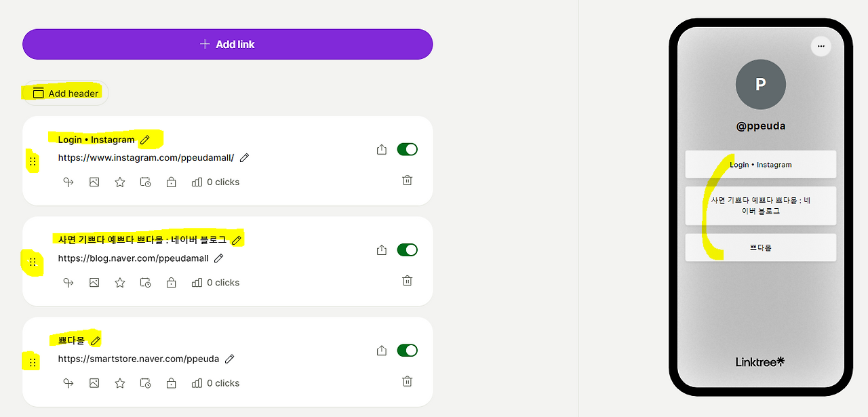Edit the Login • Instagram title pencil
Image resolution: width=868 pixels, height=417 pixels.
[x=144, y=140]
